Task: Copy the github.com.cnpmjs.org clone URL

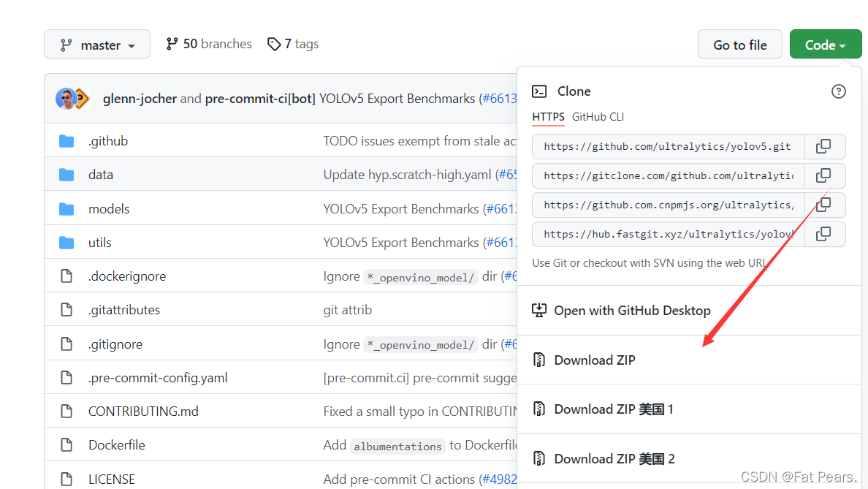Action: pos(823,205)
